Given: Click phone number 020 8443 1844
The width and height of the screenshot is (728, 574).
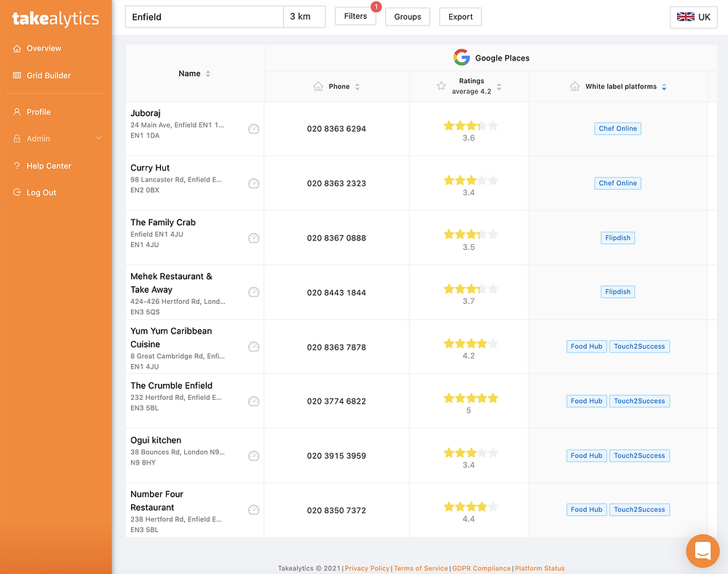Looking at the screenshot, I should [336, 293].
